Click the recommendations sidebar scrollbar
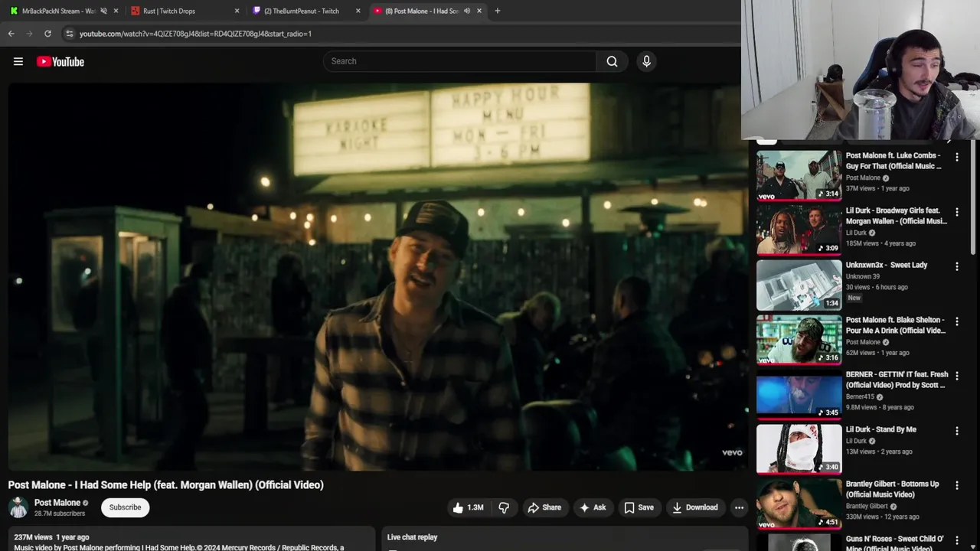This screenshot has width=980, height=551. (x=975, y=199)
